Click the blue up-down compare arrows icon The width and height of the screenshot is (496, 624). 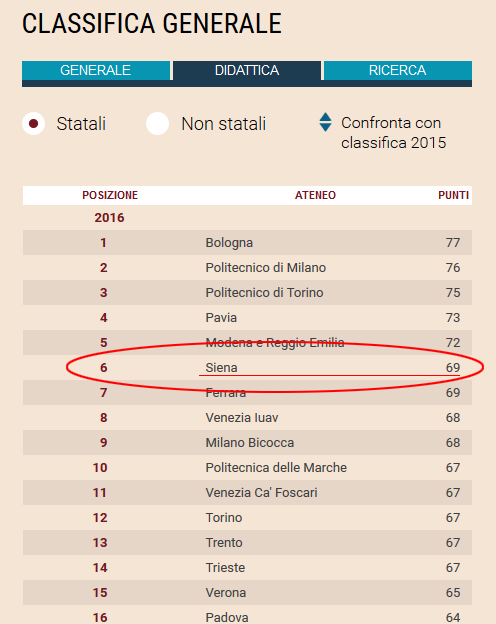(325, 122)
